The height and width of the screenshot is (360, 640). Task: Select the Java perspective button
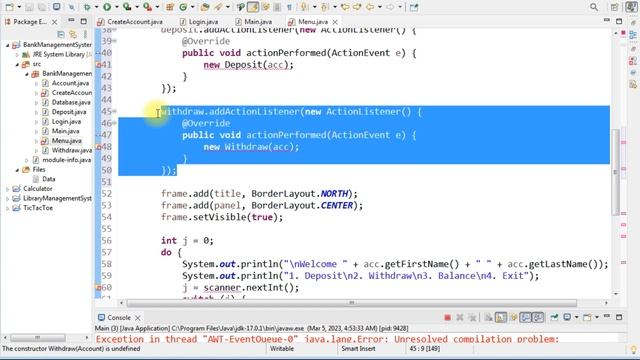click(x=631, y=7)
